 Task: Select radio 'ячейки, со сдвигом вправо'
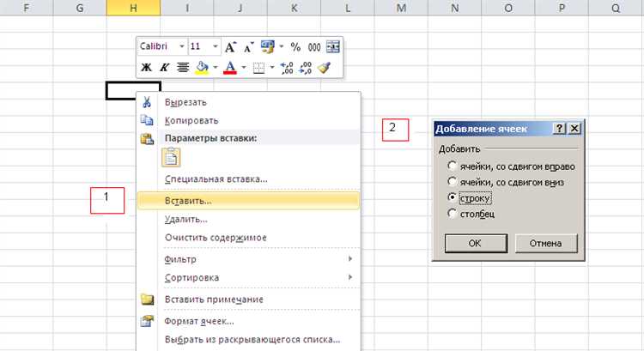453,166
